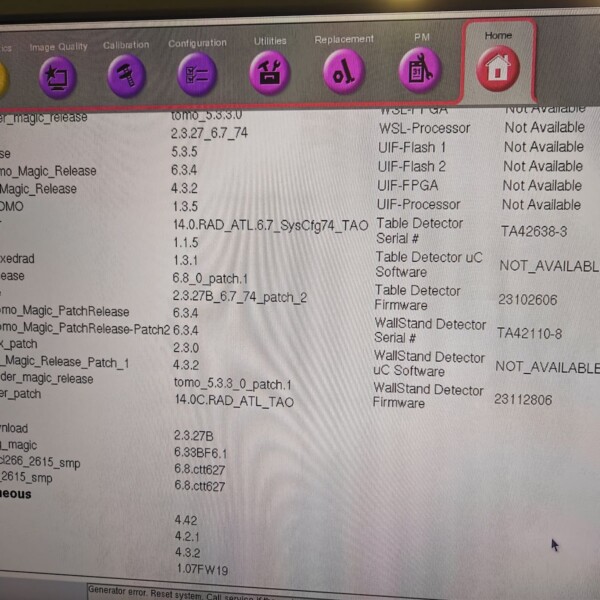This screenshot has width=600, height=600.
Task: Open the Configuration checklist icon
Action: (197, 74)
